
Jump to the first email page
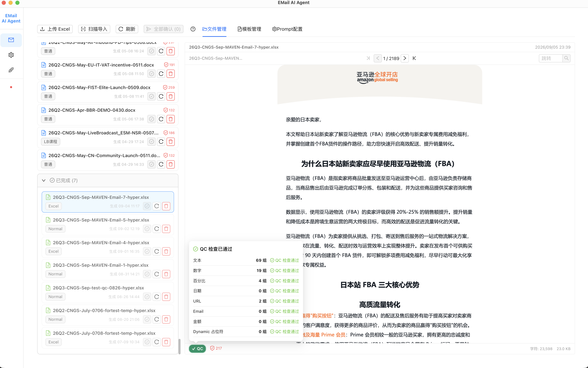(368, 58)
